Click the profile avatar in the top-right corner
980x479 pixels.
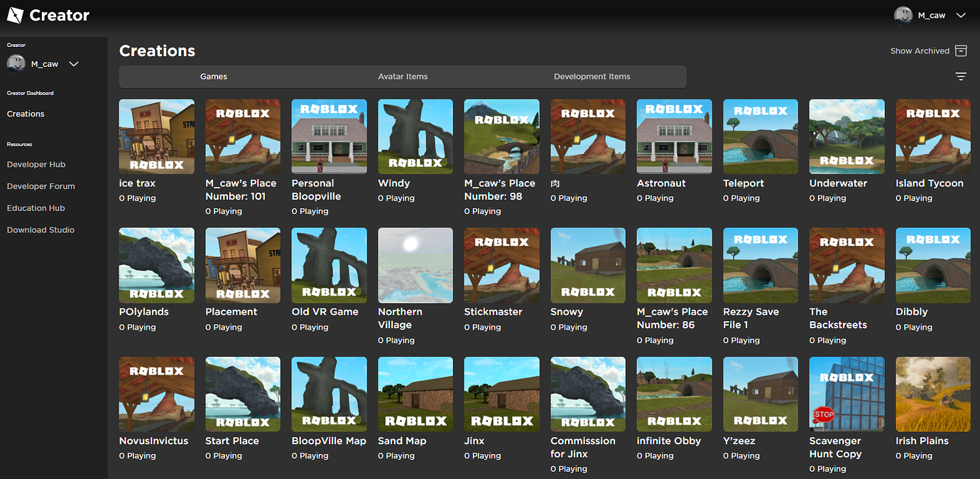pos(903,15)
